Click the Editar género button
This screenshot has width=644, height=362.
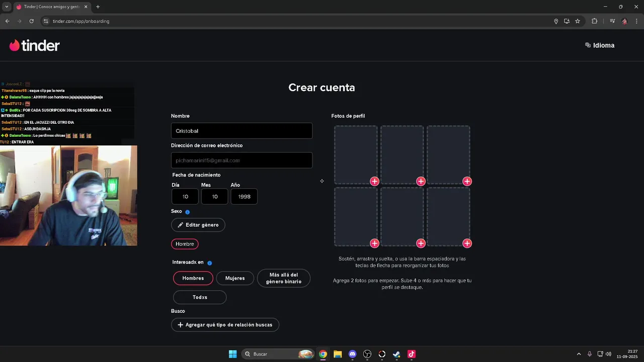tap(198, 225)
